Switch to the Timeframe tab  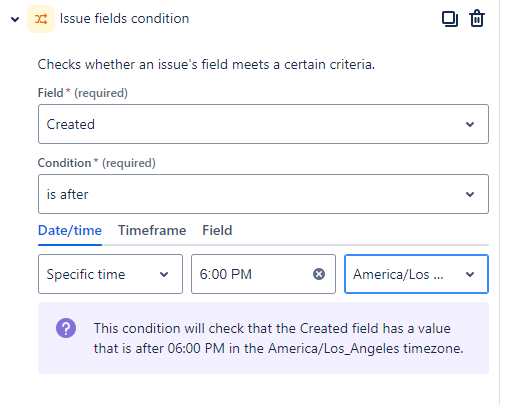[x=152, y=230]
